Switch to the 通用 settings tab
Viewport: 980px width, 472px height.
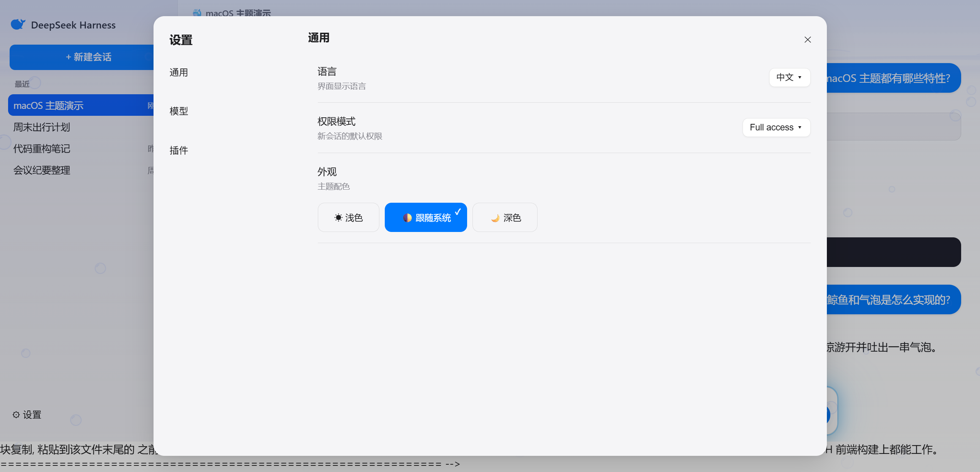[179, 72]
